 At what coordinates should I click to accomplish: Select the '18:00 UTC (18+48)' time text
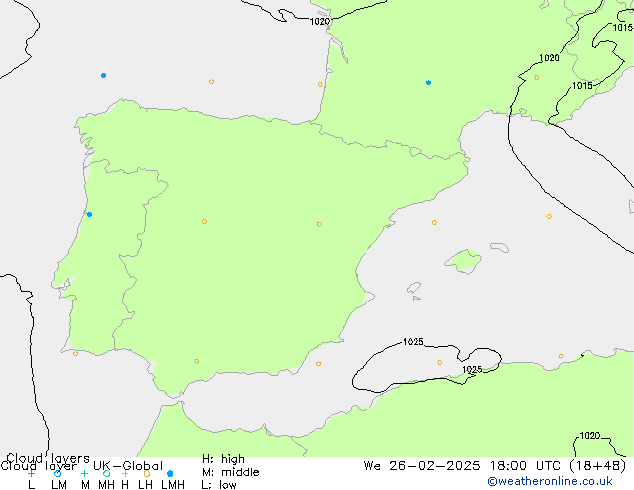tap(558, 466)
